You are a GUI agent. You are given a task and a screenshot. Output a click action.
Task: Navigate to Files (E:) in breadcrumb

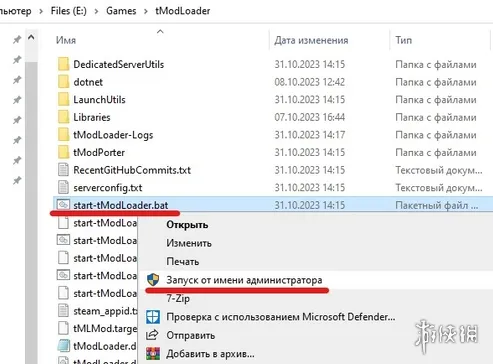[69, 11]
